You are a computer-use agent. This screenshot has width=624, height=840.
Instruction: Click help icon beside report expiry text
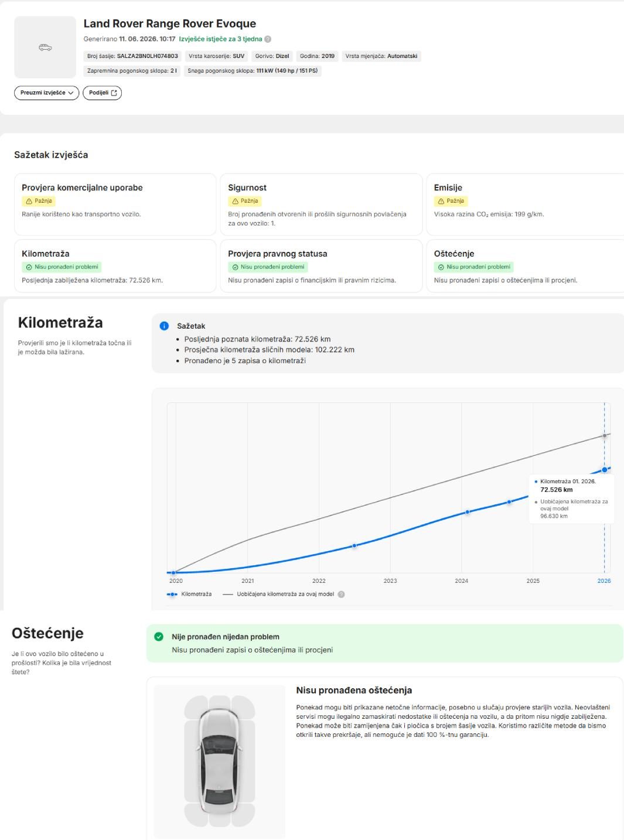pyautogui.click(x=268, y=39)
